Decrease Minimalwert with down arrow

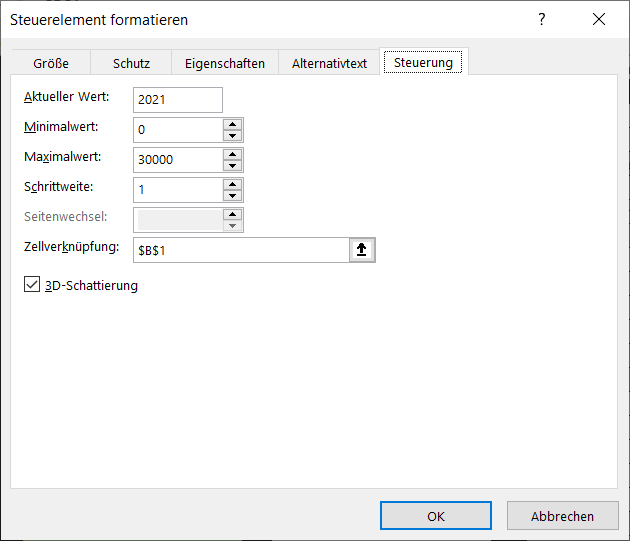click(232, 135)
